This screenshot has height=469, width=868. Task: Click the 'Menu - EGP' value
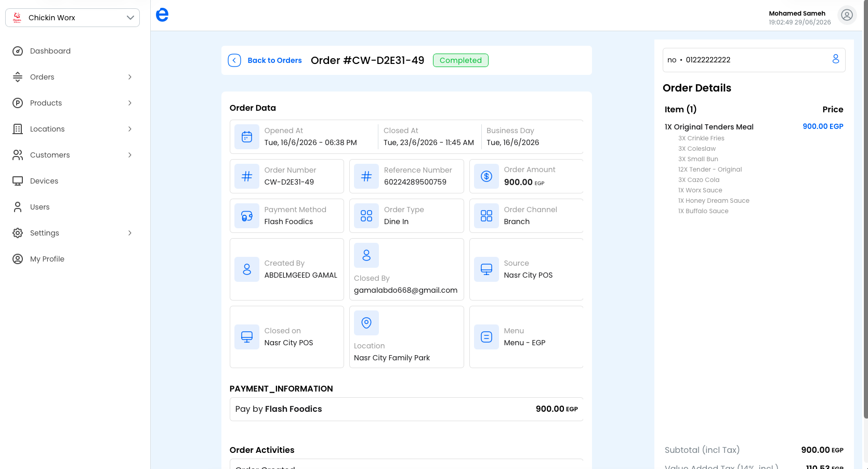coord(524,343)
